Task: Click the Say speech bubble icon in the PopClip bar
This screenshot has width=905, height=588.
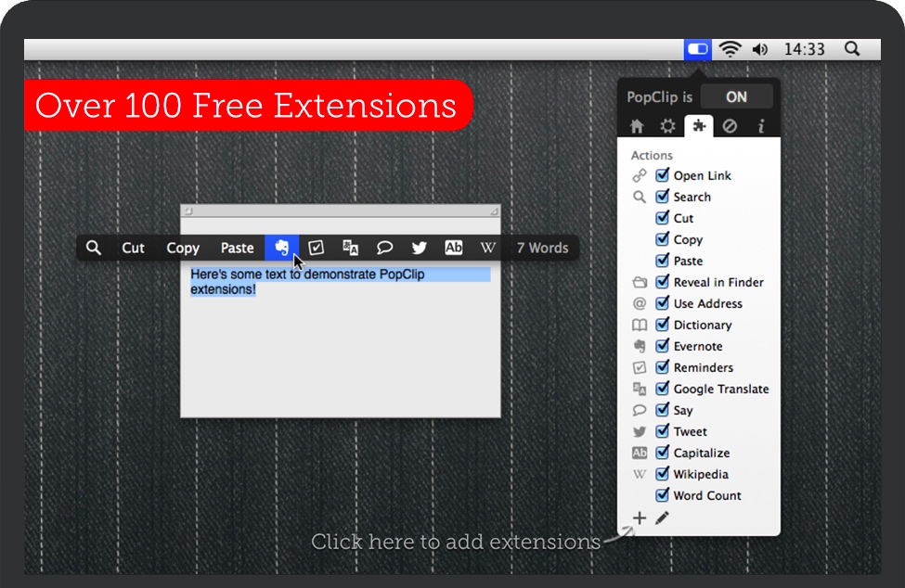Action: (384, 248)
